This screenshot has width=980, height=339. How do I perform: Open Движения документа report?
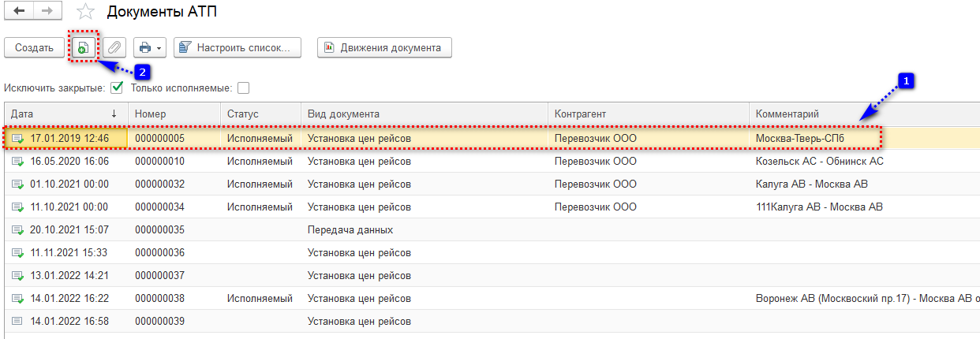383,48
